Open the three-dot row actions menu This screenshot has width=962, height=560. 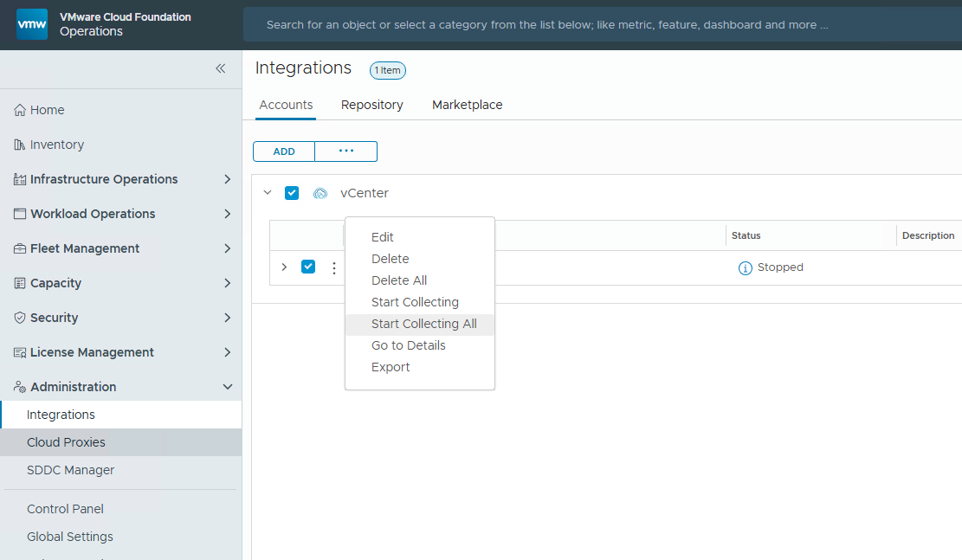[x=334, y=267]
